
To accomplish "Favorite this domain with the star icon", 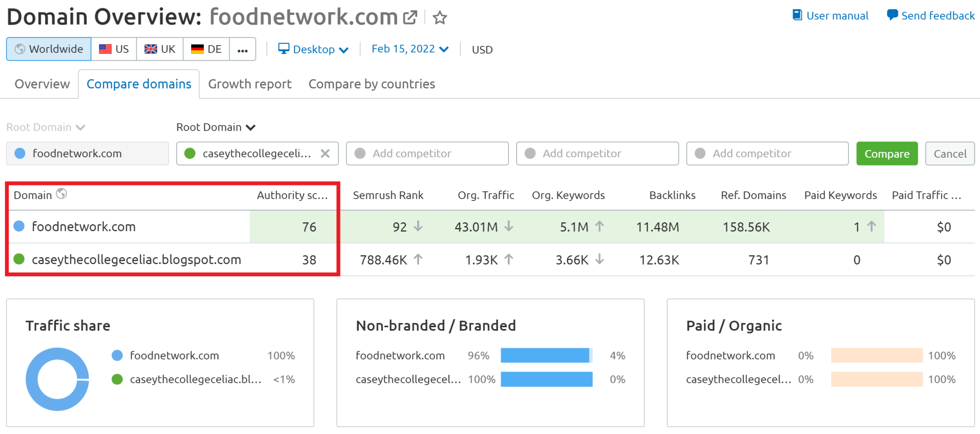I will click(440, 18).
